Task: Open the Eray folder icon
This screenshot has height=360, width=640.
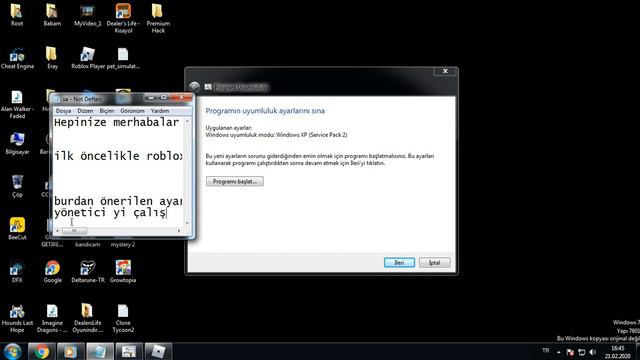Action: coord(52,58)
